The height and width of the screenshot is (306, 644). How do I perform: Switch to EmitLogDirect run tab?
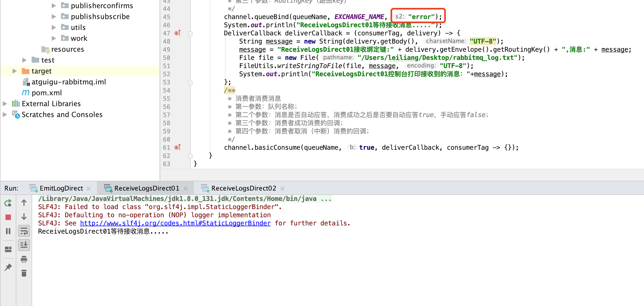61,188
